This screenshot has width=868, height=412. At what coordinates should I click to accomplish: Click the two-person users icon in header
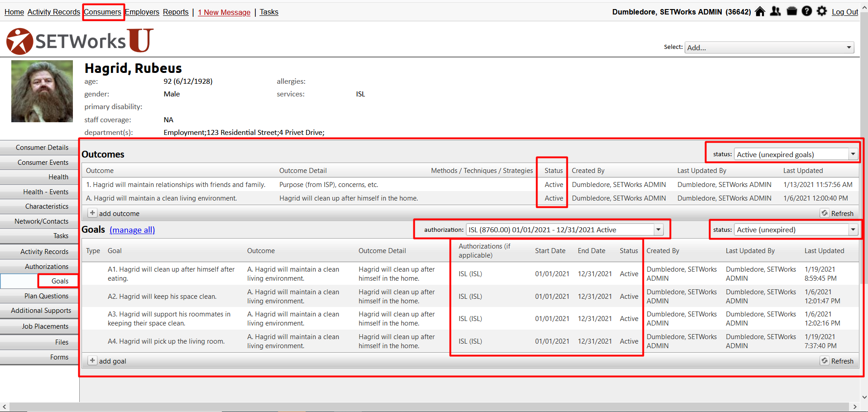coord(776,11)
